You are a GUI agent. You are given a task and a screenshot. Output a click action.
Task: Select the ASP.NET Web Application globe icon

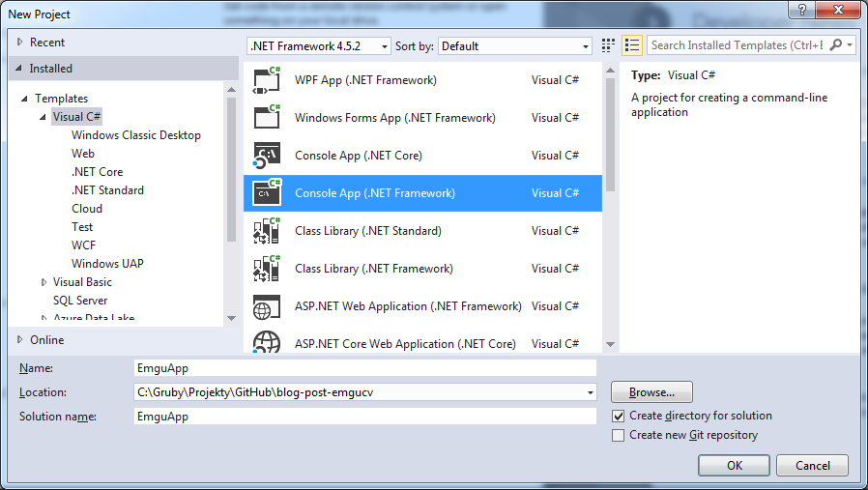pos(266,306)
